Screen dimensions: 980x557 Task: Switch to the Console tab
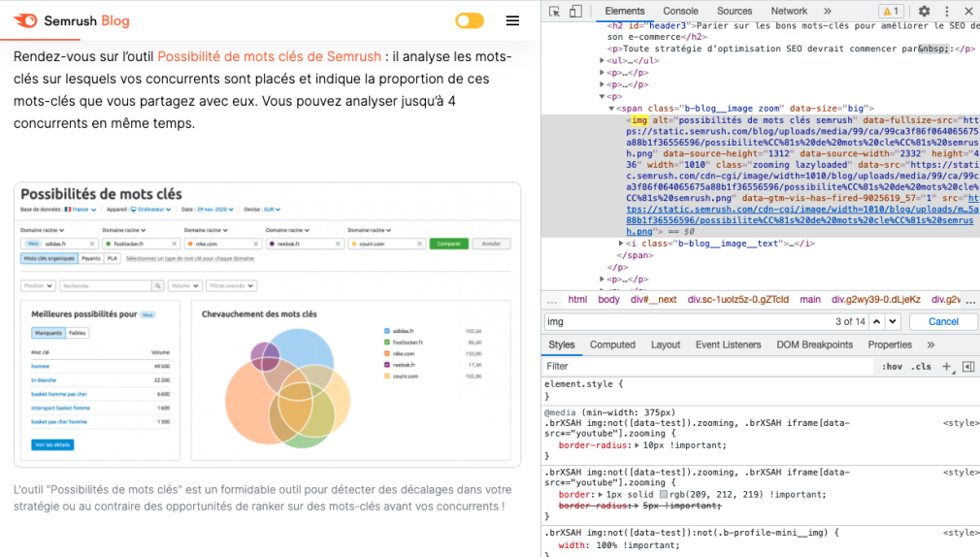680,11
